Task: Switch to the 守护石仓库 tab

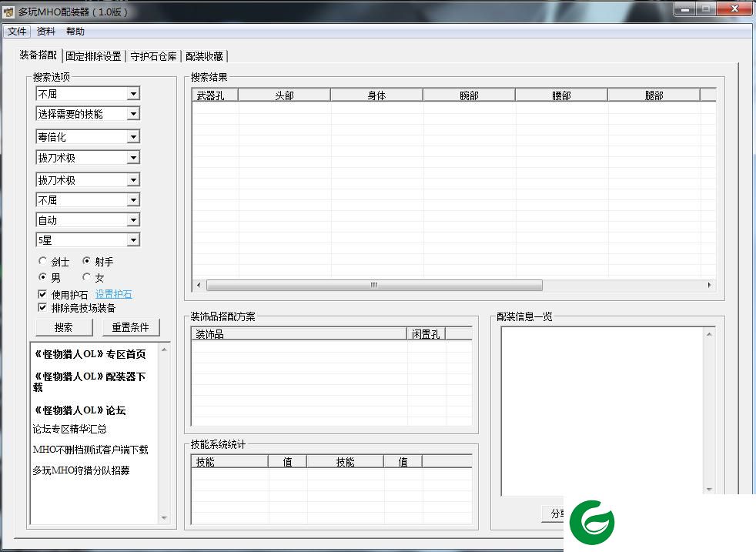Action: [x=153, y=56]
